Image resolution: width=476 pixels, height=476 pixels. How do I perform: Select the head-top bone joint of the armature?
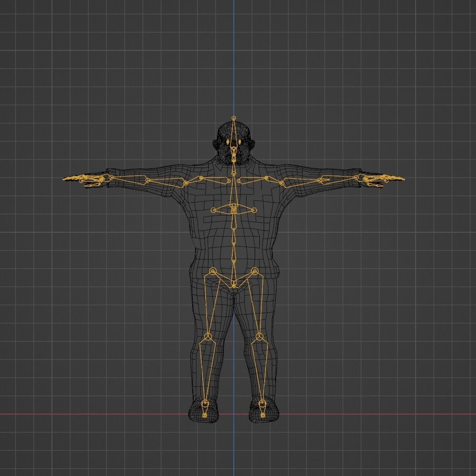coord(234,118)
